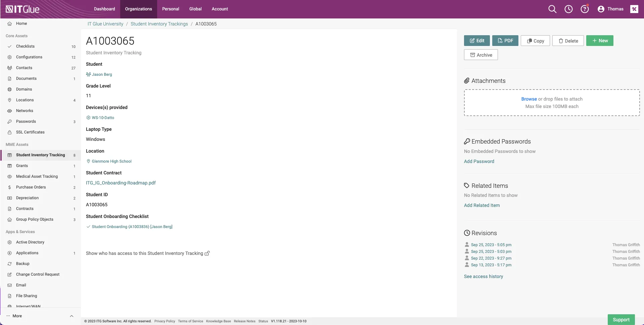This screenshot has width=644, height=325.
Task: Click the unlock icon beside access text
Action: coord(207,254)
